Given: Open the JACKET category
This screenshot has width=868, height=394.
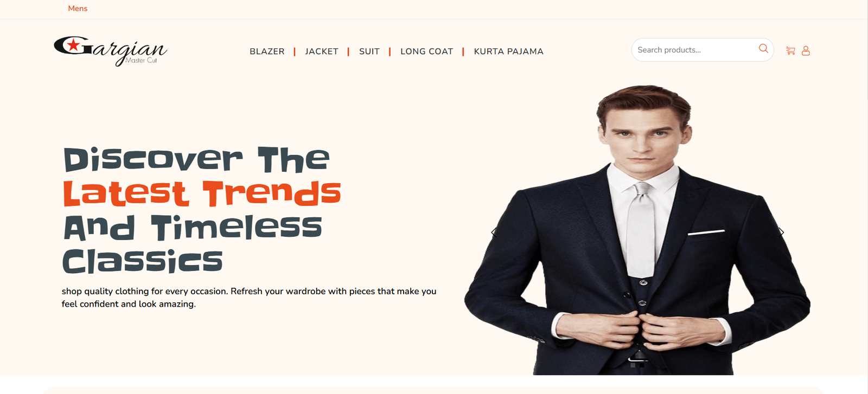Looking at the screenshot, I should point(322,51).
